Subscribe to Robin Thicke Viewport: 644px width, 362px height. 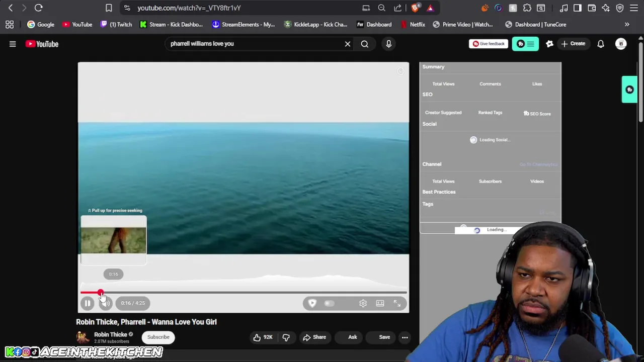[158, 337]
